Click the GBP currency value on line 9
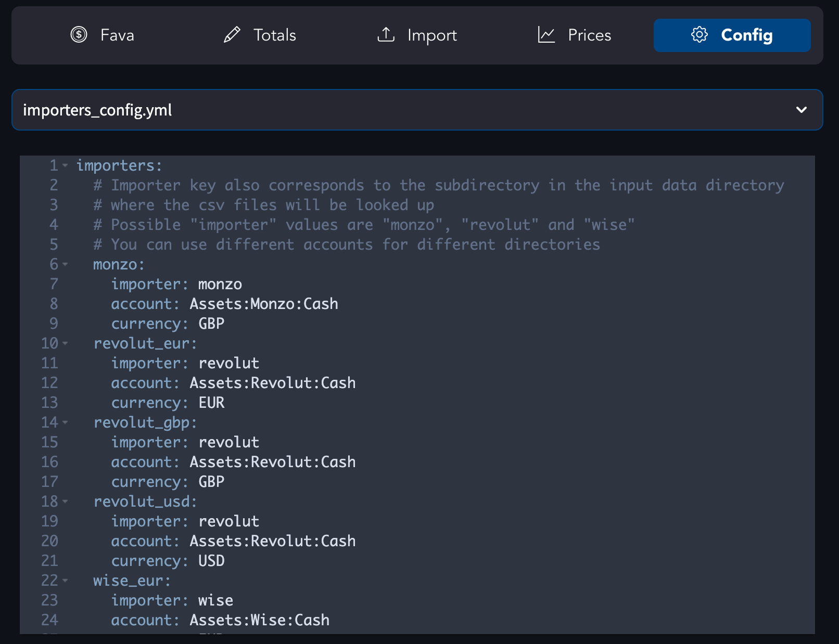The image size is (839, 644). (x=211, y=324)
